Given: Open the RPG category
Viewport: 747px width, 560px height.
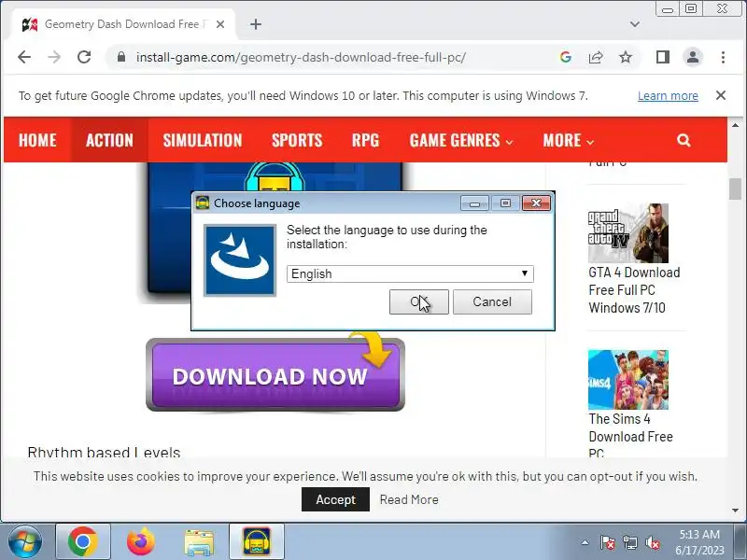Looking at the screenshot, I should click(x=365, y=140).
